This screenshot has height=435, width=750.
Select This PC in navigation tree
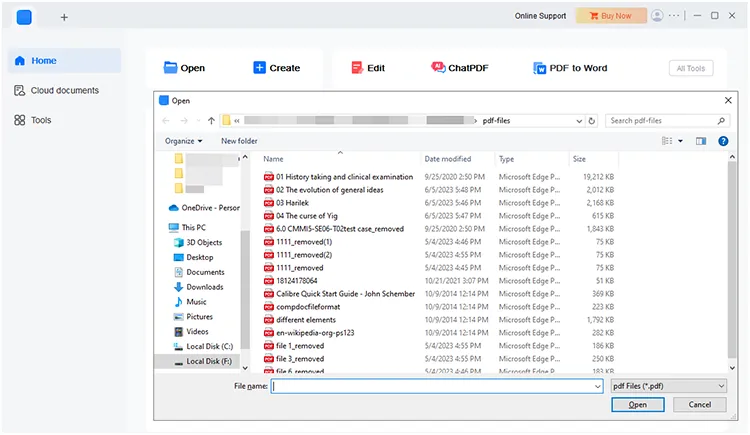(x=187, y=227)
